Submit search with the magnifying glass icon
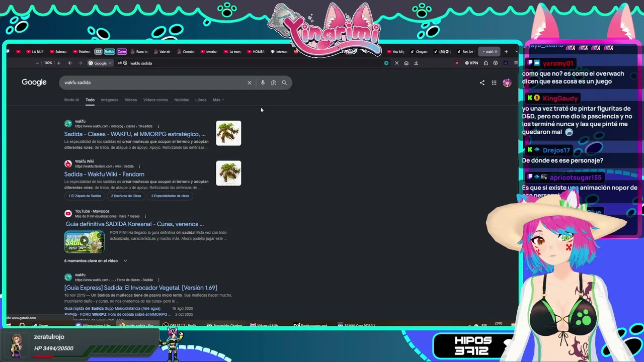Viewport: 644px width, 362px height. pos(284,82)
